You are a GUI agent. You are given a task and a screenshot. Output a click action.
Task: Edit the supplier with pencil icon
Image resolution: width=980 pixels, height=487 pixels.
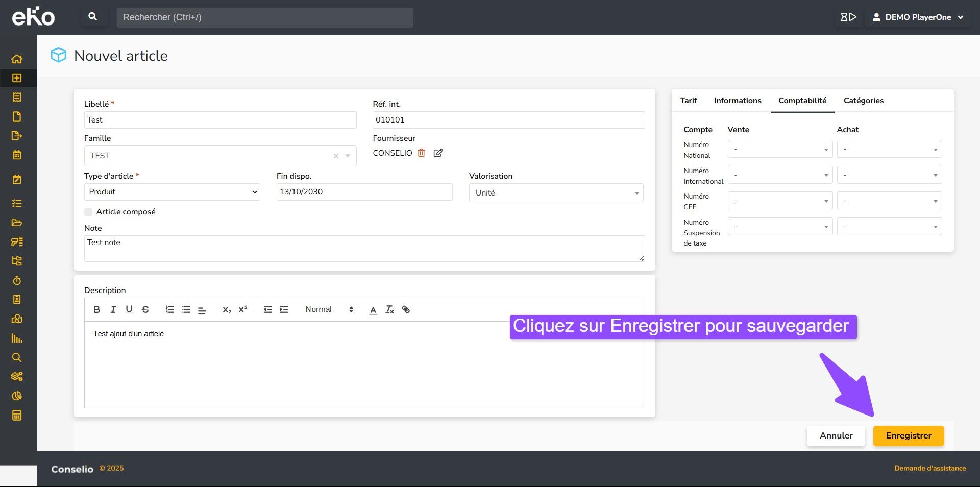point(438,153)
